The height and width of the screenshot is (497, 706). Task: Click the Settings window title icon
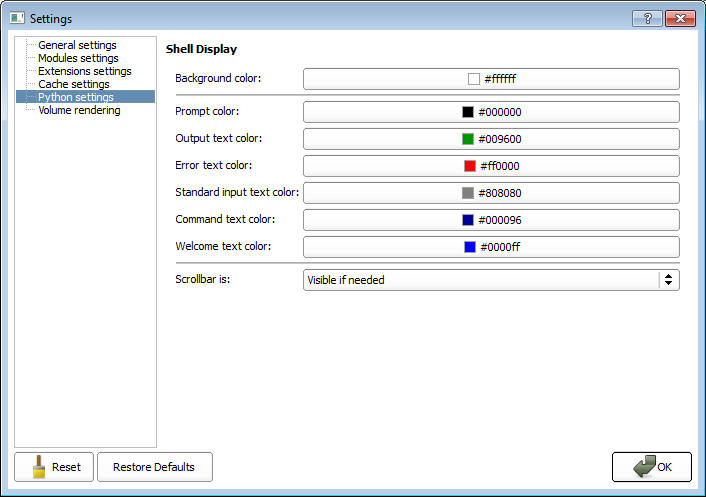17,18
